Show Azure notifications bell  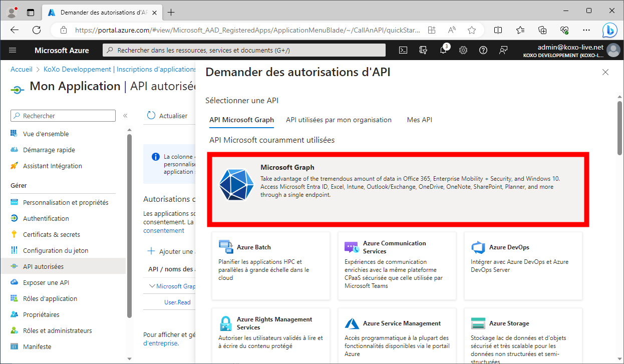click(443, 50)
